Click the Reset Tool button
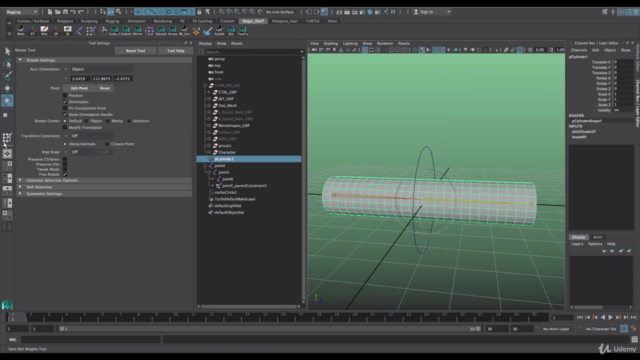Screen dimensions: 640x360 click(136, 51)
